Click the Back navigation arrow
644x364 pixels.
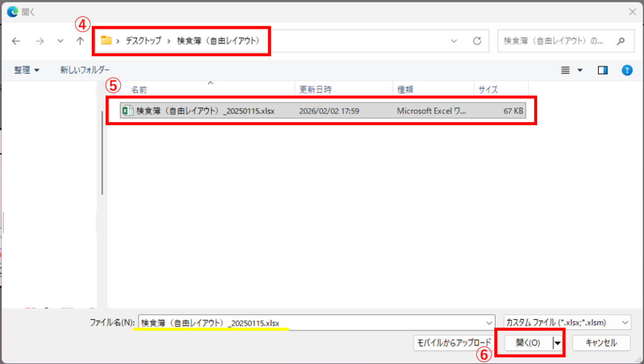click(16, 41)
